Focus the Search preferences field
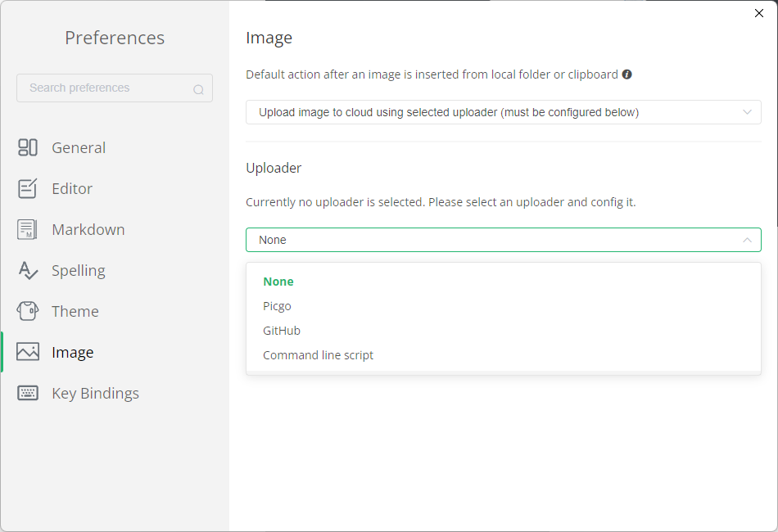Image resolution: width=778 pixels, height=532 pixels. click(x=106, y=88)
